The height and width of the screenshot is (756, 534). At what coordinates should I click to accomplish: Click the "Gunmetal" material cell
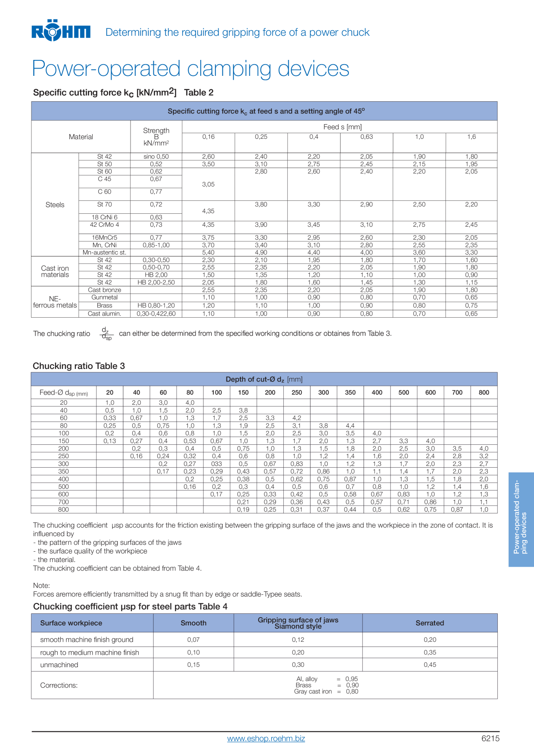click(x=105, y=297)
